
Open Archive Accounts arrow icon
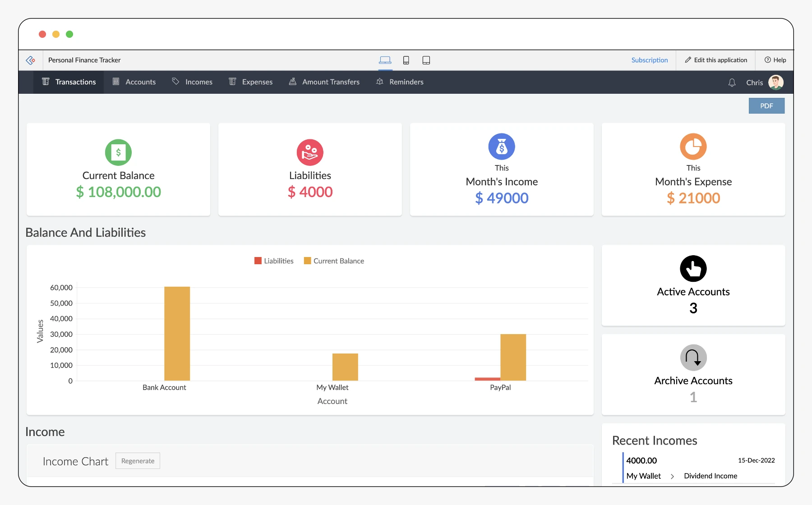click(693, 358)
